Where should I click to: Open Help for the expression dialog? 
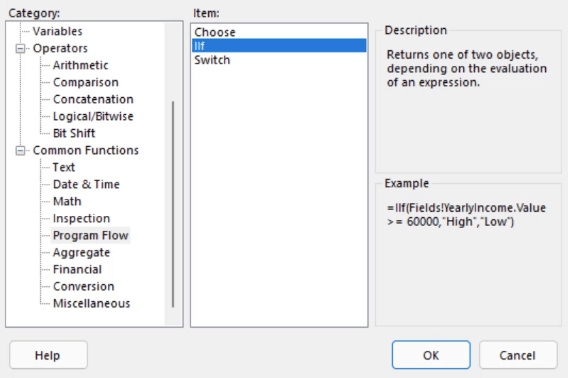[48, 355]
